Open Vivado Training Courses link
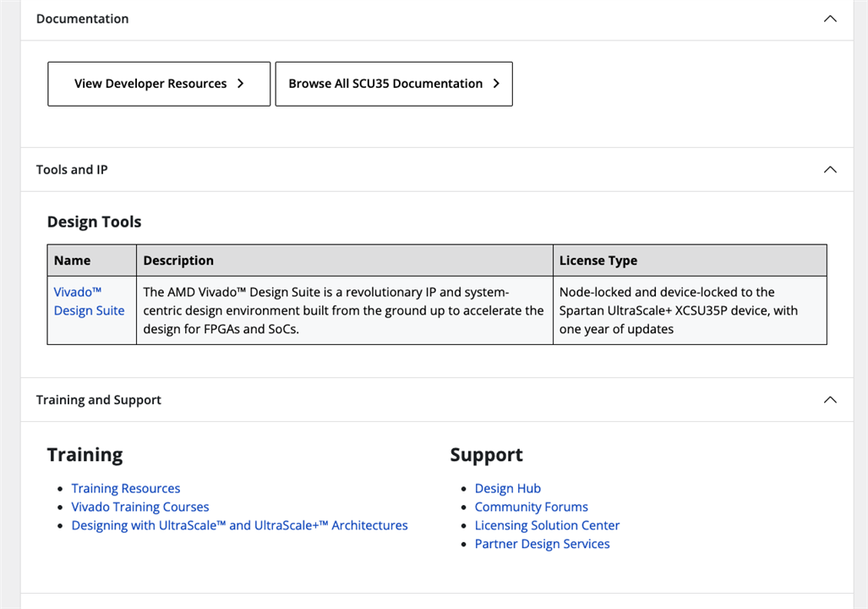This screenshot has height=609, width=868. click(x=140, y=507)
